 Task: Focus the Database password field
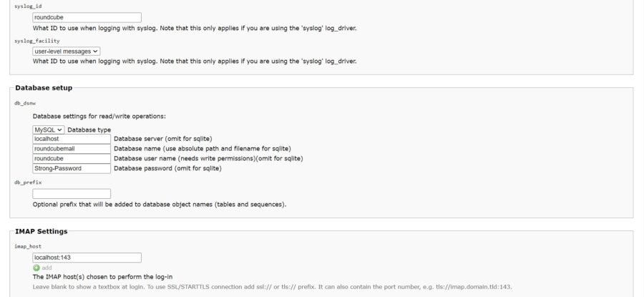click(x=72, y=168)
